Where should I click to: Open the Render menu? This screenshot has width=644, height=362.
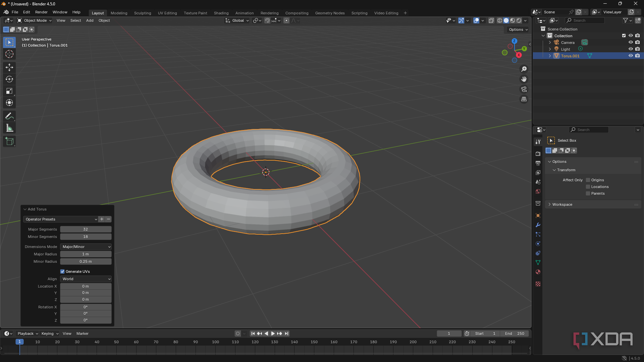41,12
